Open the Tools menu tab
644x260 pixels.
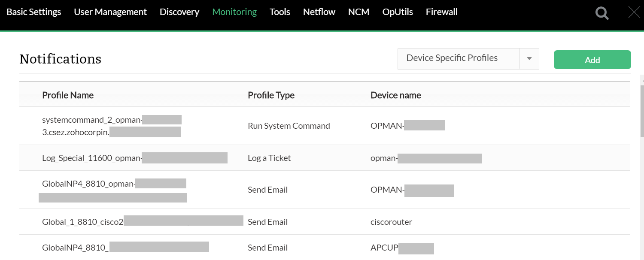[x=280, y=12]
